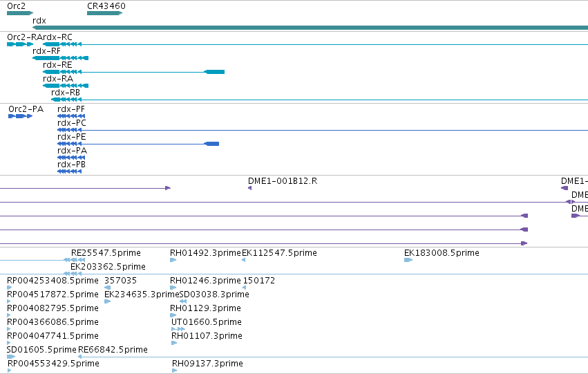Click the SD01605.5prime label
The width and height of the screenshot is (588, 374).
(x=41, y=350)
